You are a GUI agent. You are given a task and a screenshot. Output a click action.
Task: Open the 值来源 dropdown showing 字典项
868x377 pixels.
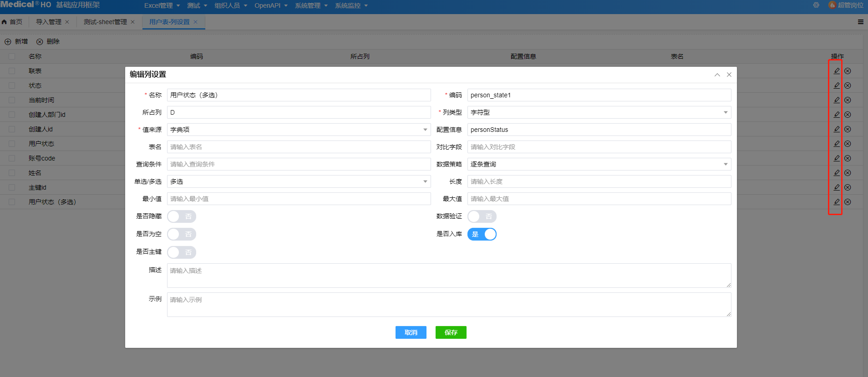click(299, 130)
